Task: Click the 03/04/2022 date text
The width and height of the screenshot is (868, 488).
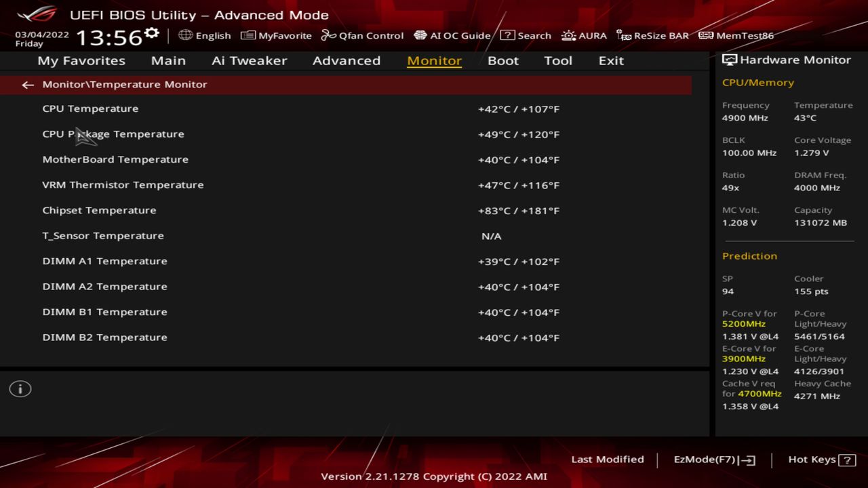Action: point(42,34)
